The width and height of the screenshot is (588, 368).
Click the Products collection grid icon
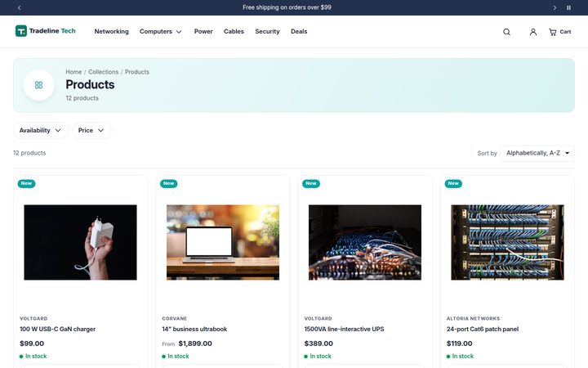click(38, 85)
